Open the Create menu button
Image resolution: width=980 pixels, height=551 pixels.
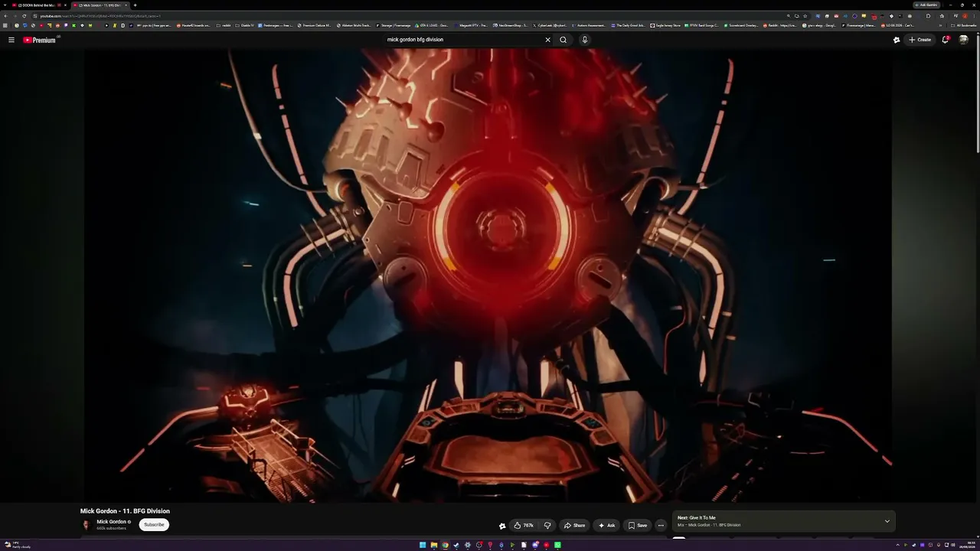pos(920,40)
